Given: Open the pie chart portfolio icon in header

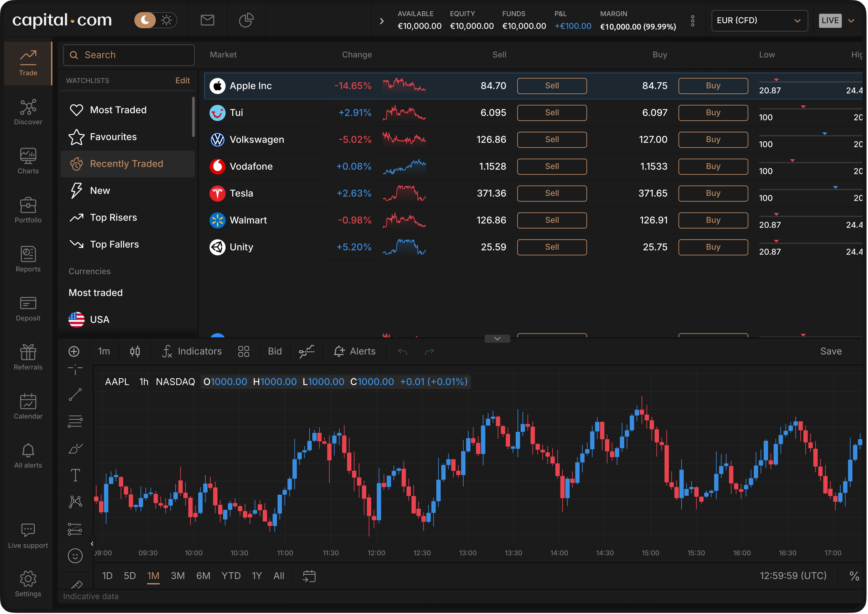Looking at the screenshot, I should point(246,20).
